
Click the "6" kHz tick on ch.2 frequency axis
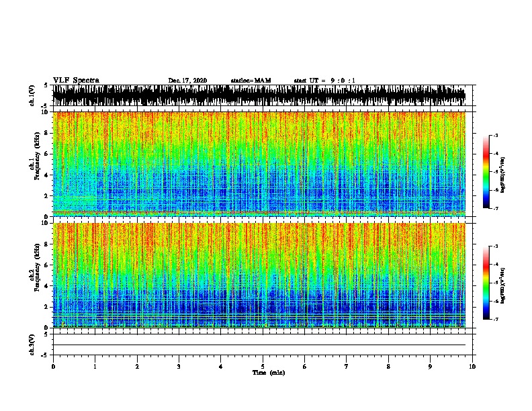click(46, 265)
